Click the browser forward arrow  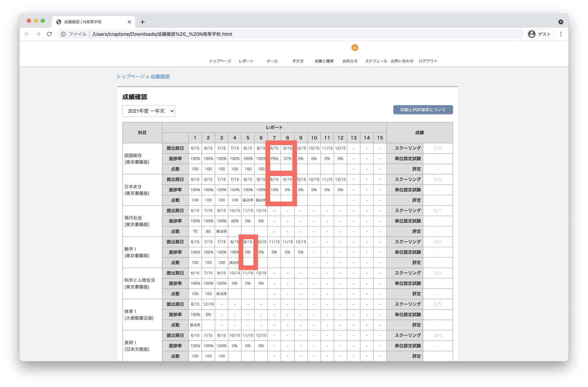point(38,34)
